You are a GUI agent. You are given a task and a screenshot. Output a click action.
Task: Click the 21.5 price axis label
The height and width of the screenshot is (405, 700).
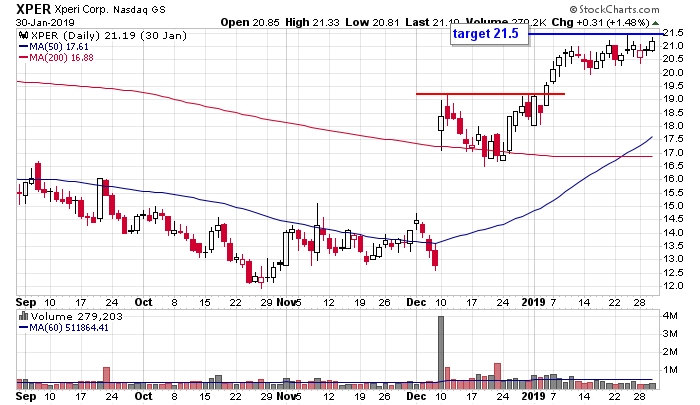tap(672, 33)
